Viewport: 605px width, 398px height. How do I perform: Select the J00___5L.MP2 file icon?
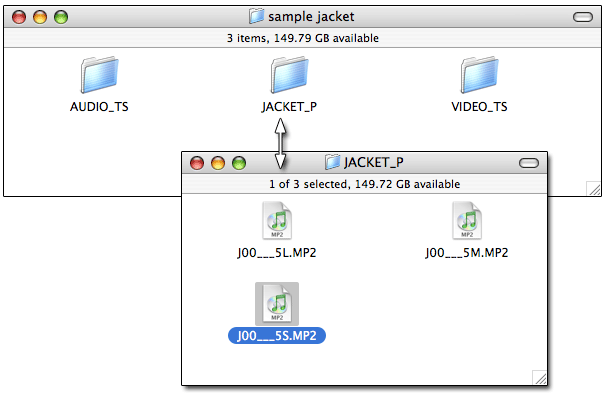pyautogui.click(x=277, y=221)
